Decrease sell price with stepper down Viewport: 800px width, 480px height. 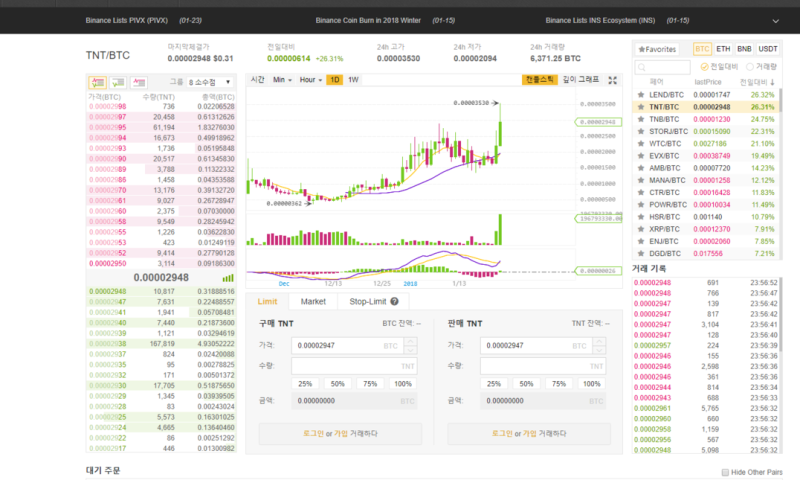(x=599, y=350)
